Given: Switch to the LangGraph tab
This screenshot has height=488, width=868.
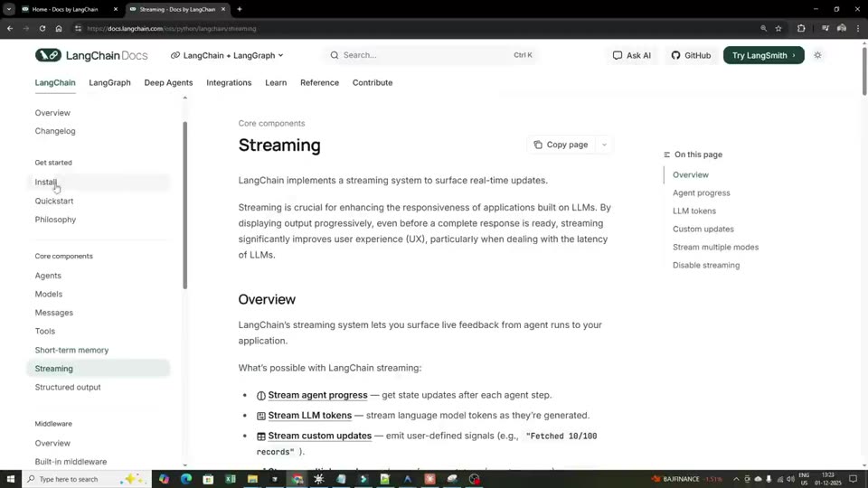Looking at the screenshot, I should (x=109, y=82).
